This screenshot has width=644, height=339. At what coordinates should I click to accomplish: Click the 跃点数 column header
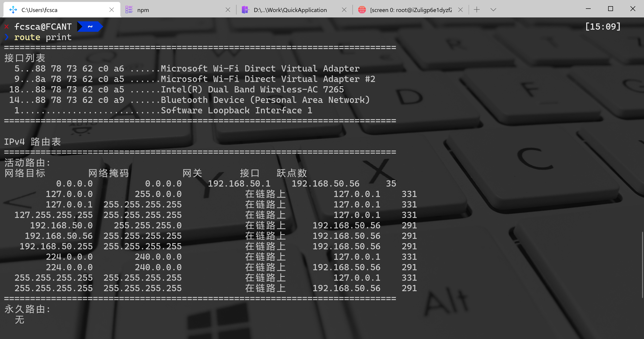[x=292, y=173]
